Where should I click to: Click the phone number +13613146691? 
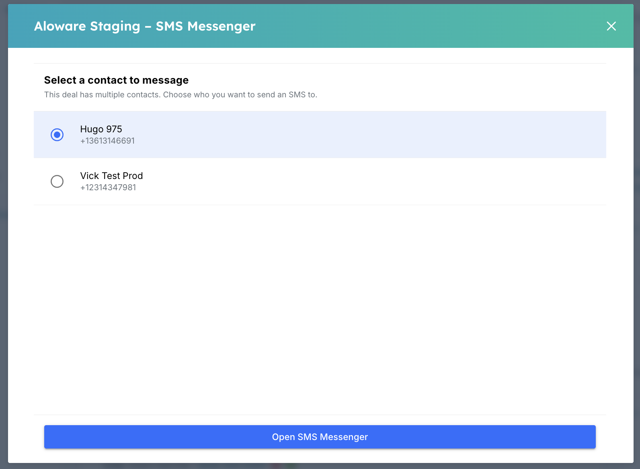107,141
